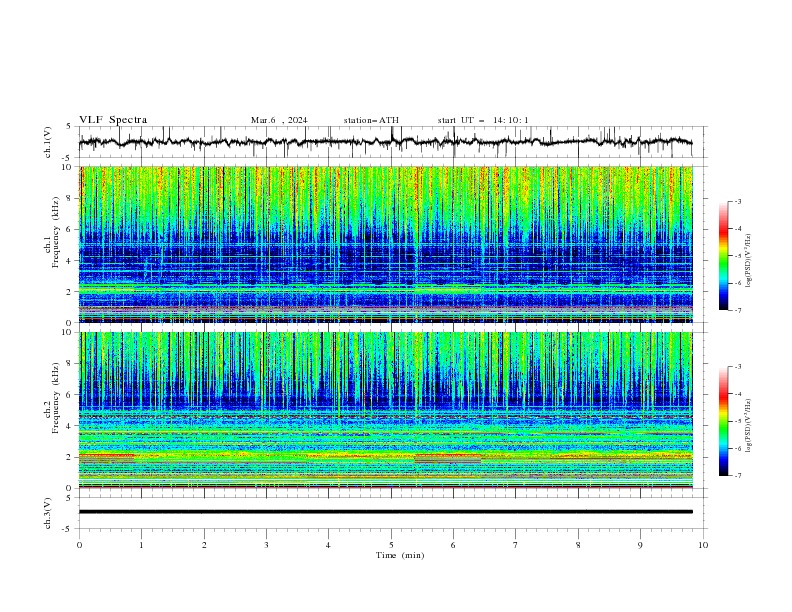Screen dimensions: 792x612
Task: Click the "-7" tick on the ch.2 colorbar
Action: (738, 476)
